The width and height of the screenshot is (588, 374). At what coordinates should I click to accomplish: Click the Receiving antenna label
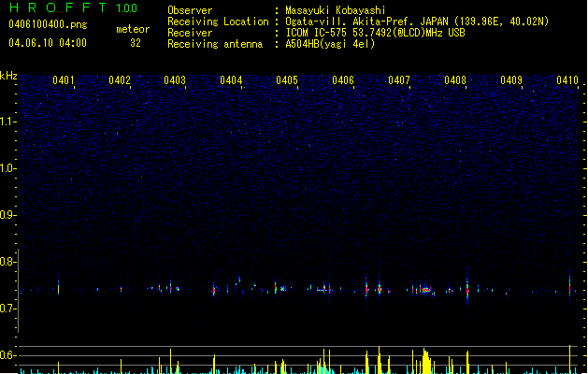[215, 44]
